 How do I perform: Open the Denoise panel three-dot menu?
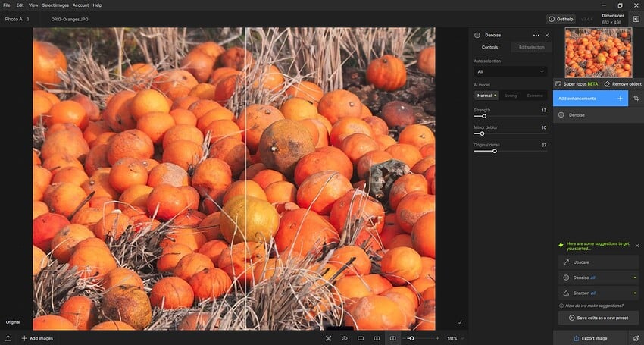[x=536, y=35]
